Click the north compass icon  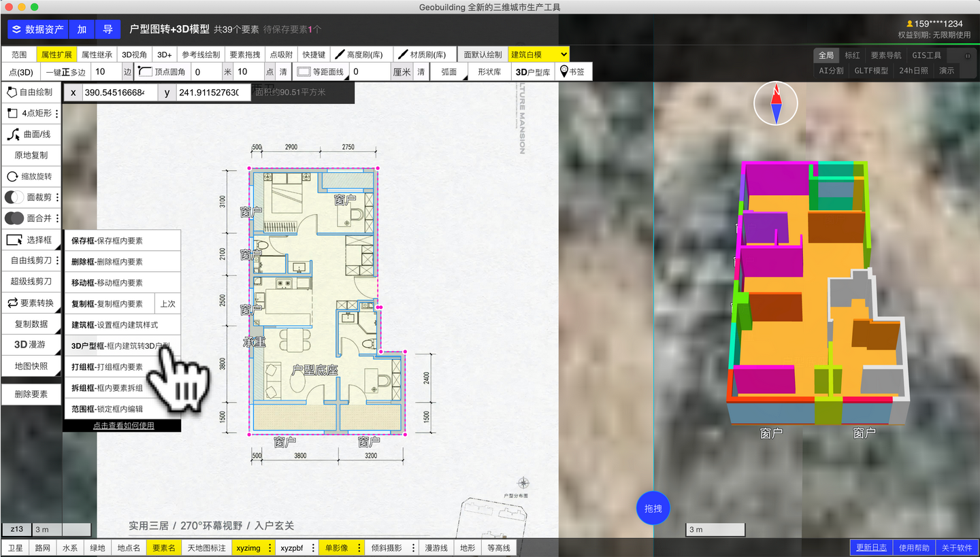coord(776,103)
